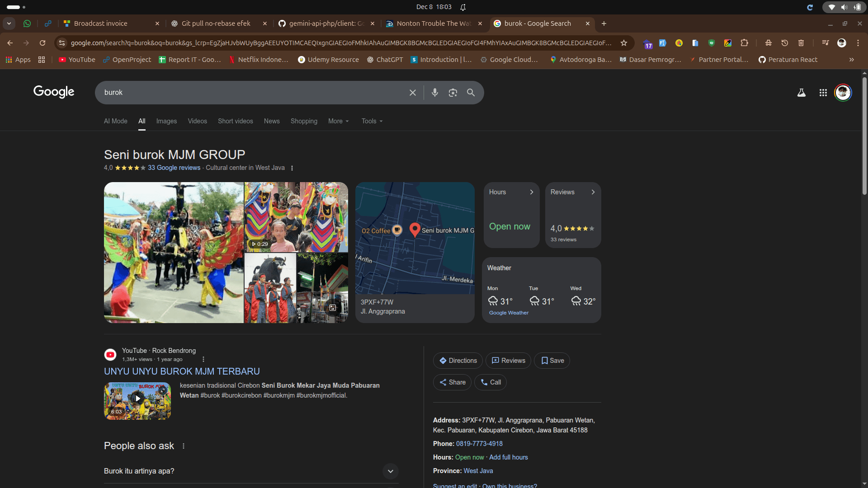Screen dimensions: 868x488
Task: Open notification bell in top bar
Action: [463, 7]
